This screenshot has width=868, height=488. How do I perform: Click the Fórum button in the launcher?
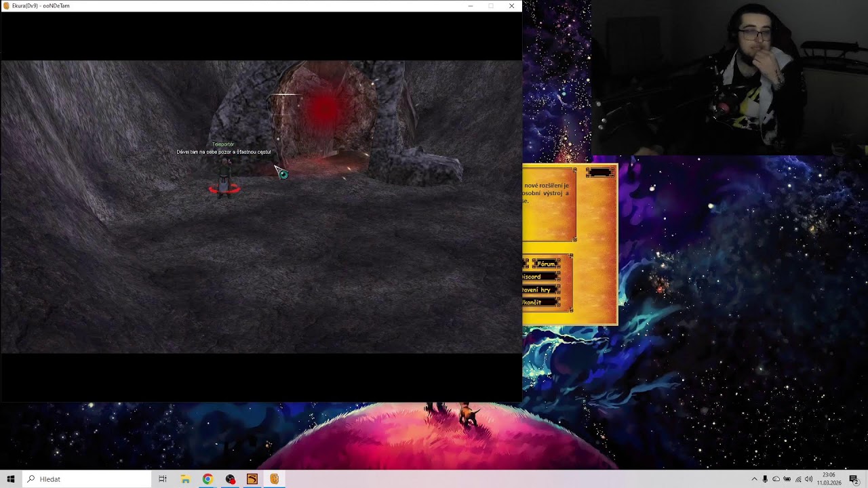(x=546, y=264)
